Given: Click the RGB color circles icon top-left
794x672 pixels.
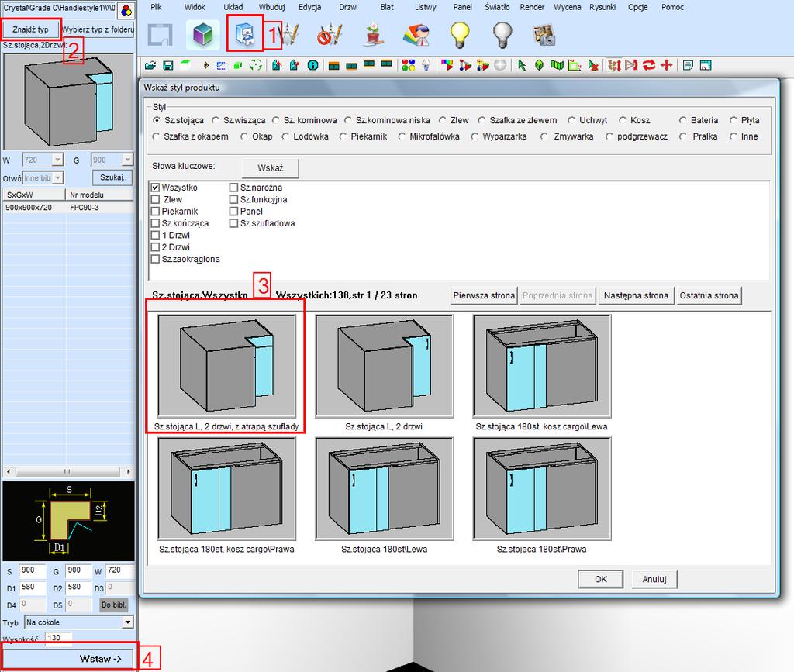Looking at the screenshot, I should [x=126, y=9].
